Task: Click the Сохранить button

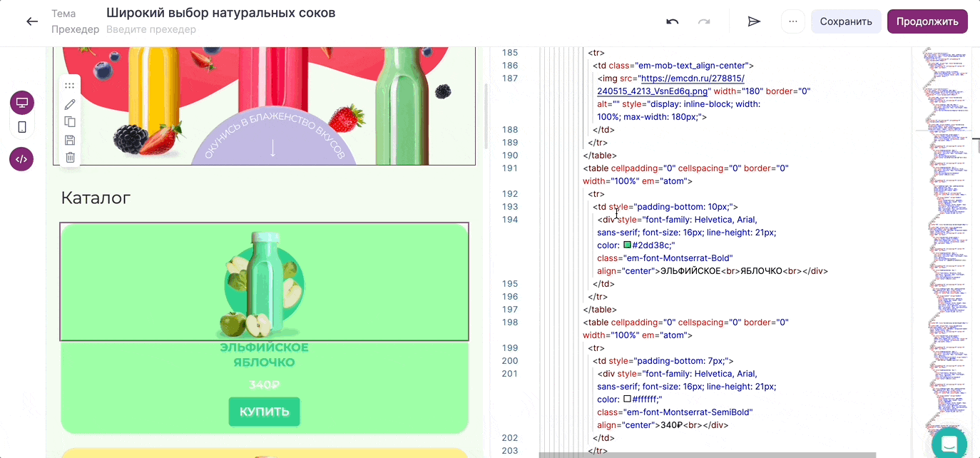Action: (x=846, y=21)
